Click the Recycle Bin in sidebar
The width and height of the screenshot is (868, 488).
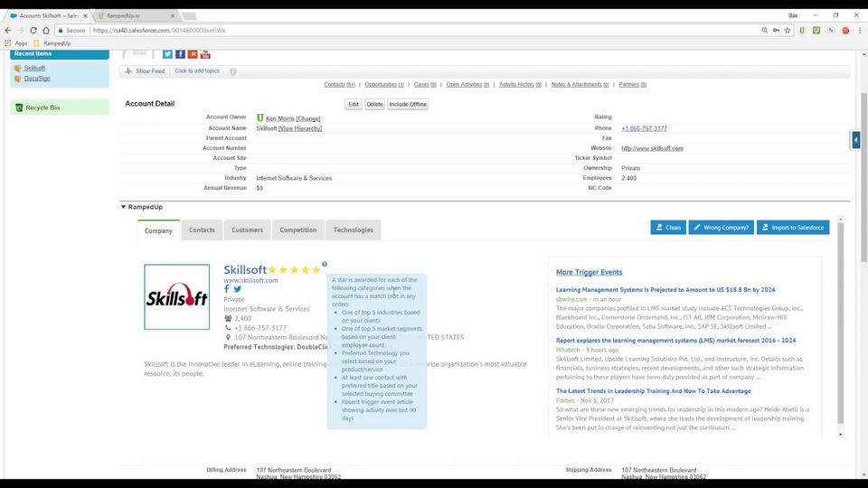pyautogui.click(x=42, y=108)
